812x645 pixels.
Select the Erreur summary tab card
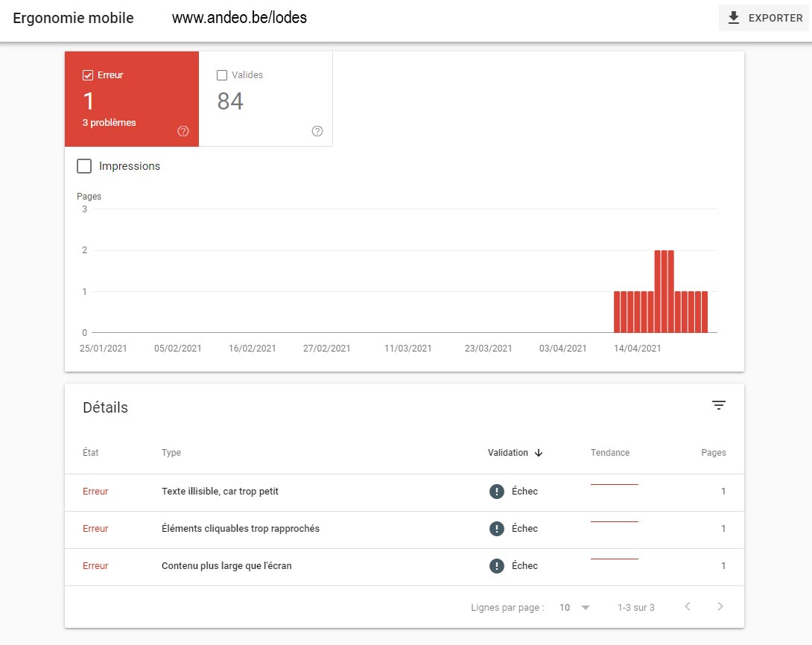(x=132, y=101)
